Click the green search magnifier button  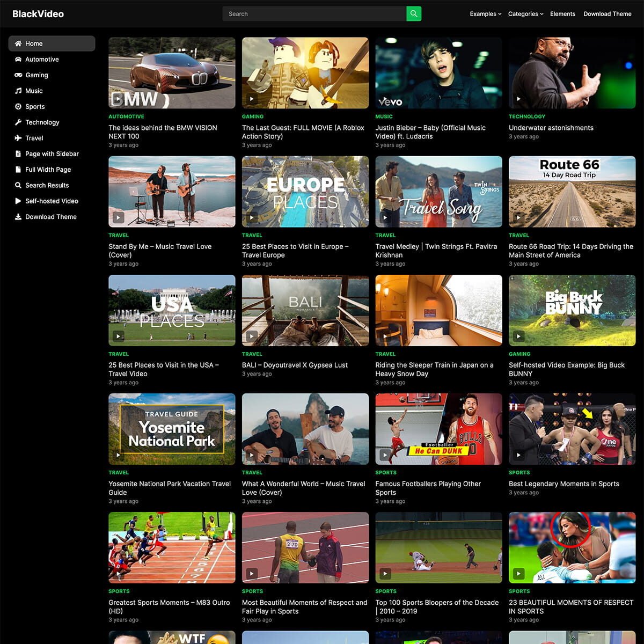414,14
